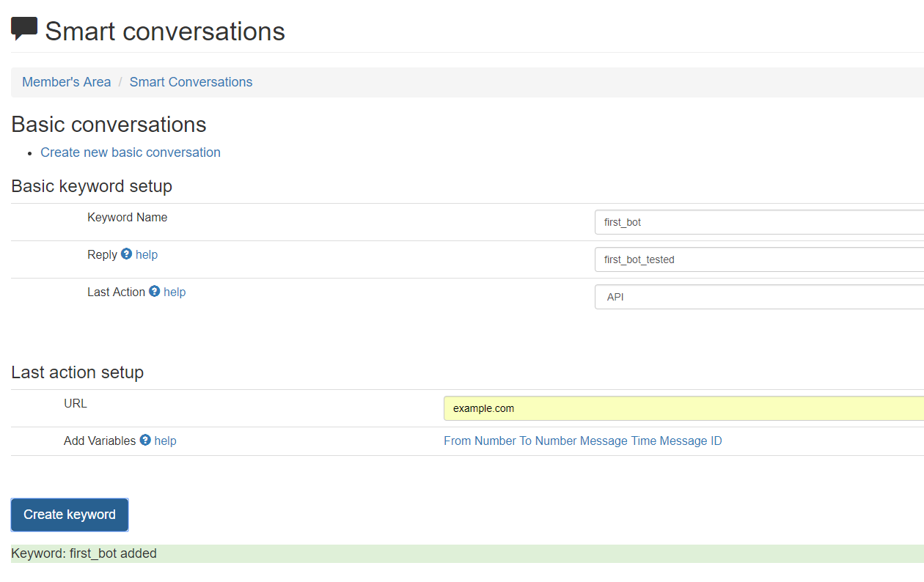Open the help text link for Last Action
The image size is (924, 582).
pyautogui.click(x=175, y=292)
